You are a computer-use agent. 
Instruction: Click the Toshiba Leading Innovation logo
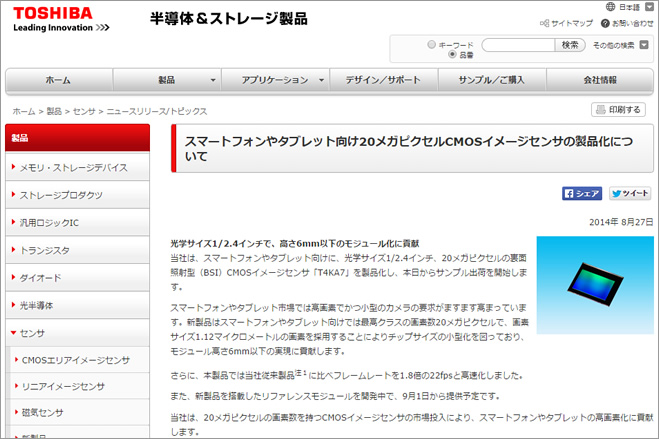coord(61,19)
